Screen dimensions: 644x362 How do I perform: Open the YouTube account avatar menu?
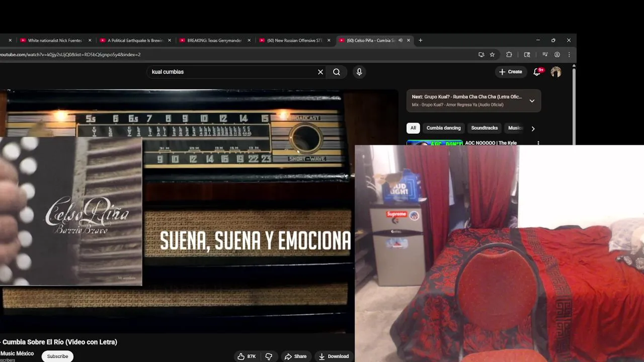click(556, 72)
